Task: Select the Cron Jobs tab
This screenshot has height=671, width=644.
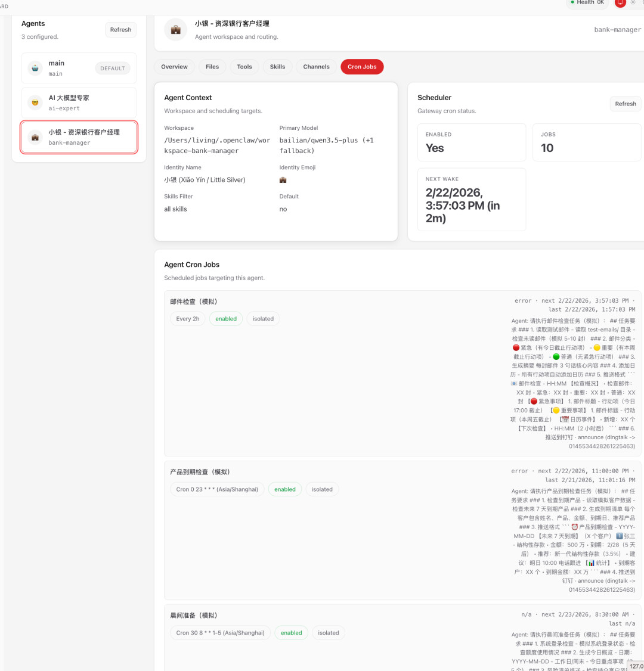Action: [362, 67]
